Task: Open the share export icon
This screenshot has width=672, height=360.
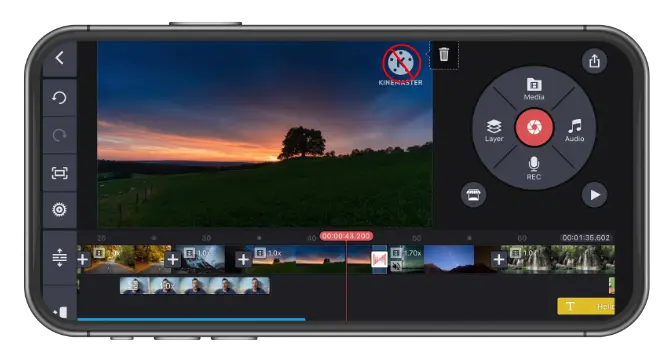Action: pos(594,61)
